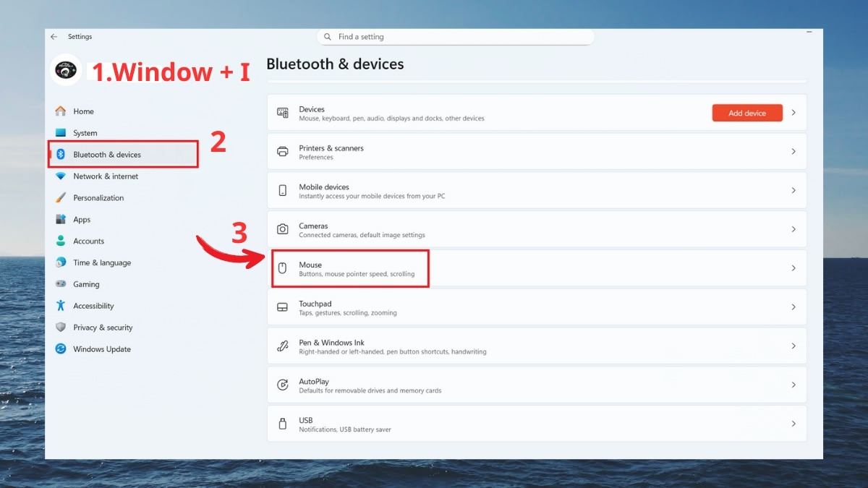
Task: Select System in the navigation pane
Action: point(84,132)
